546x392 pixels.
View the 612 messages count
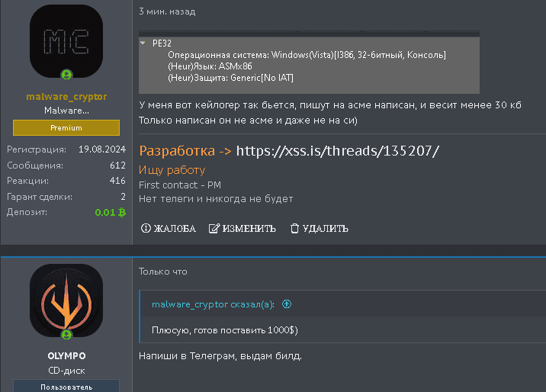click(x=117, y=165)
